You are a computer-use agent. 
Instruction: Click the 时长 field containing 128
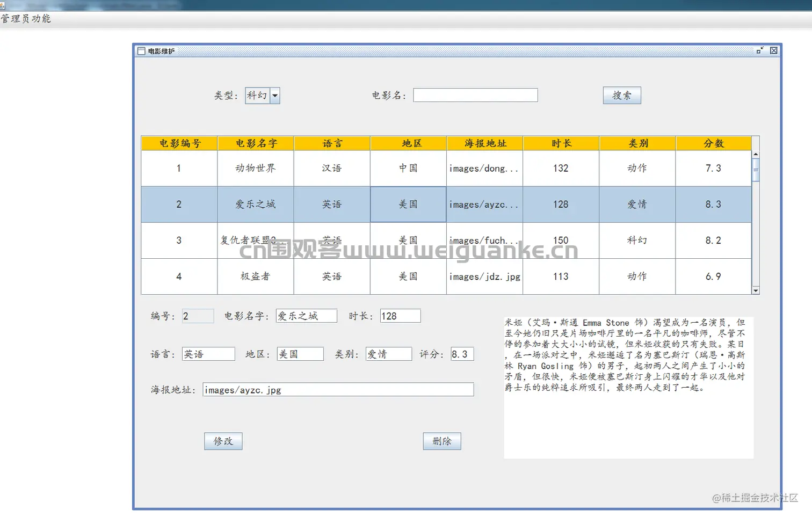[400, 316]
